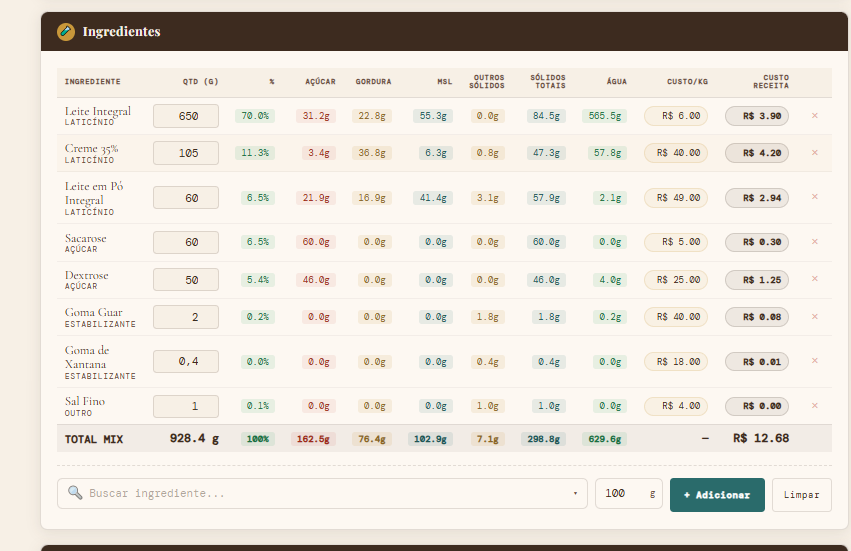
Task: Open the Buscar ingrediente dropdown arrow
Action: click(575, 494)
